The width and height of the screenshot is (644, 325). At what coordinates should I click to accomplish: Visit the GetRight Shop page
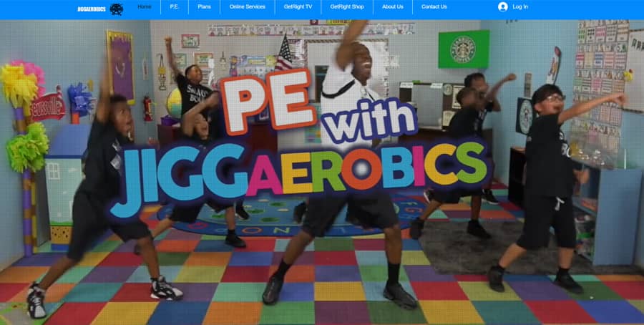coord(347,7)
